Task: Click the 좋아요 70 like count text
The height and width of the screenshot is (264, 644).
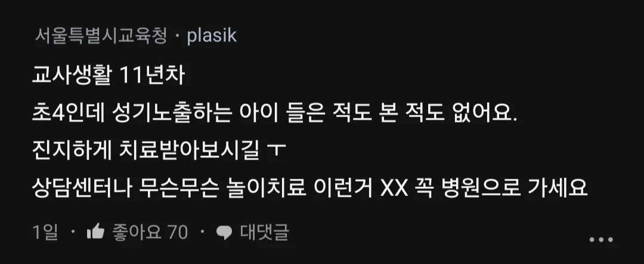Action: tap(150, 233)
